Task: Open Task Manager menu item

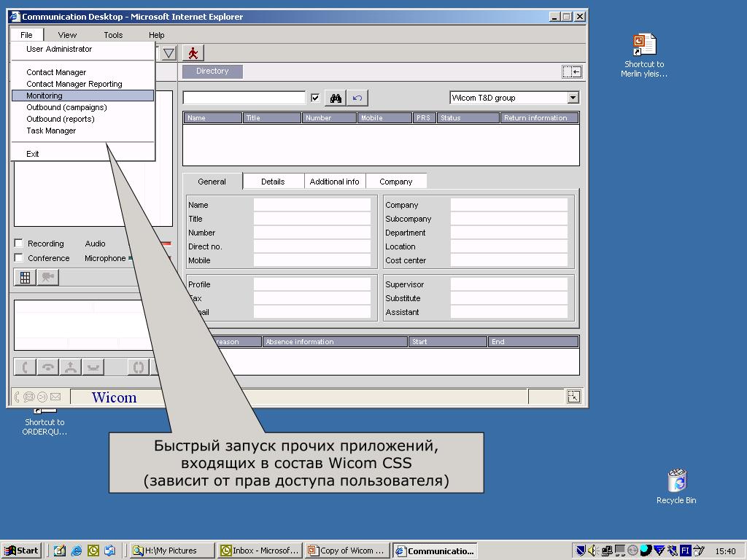Action: click(x=83, y=131)
